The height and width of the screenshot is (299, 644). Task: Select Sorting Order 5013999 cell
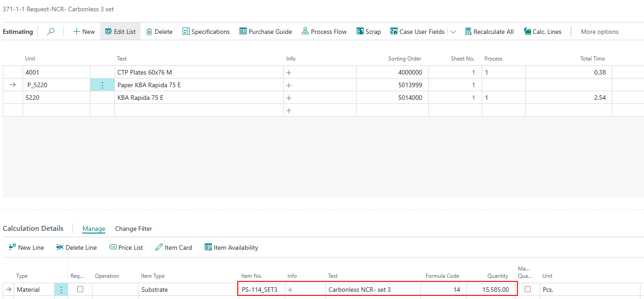pos(392,85)
